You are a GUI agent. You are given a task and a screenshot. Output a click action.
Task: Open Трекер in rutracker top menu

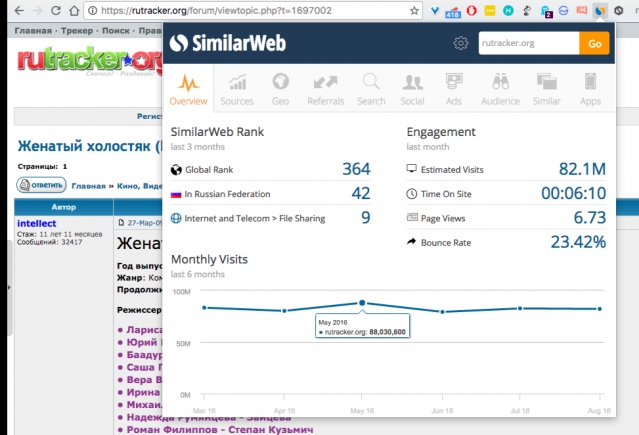[77, 31]
